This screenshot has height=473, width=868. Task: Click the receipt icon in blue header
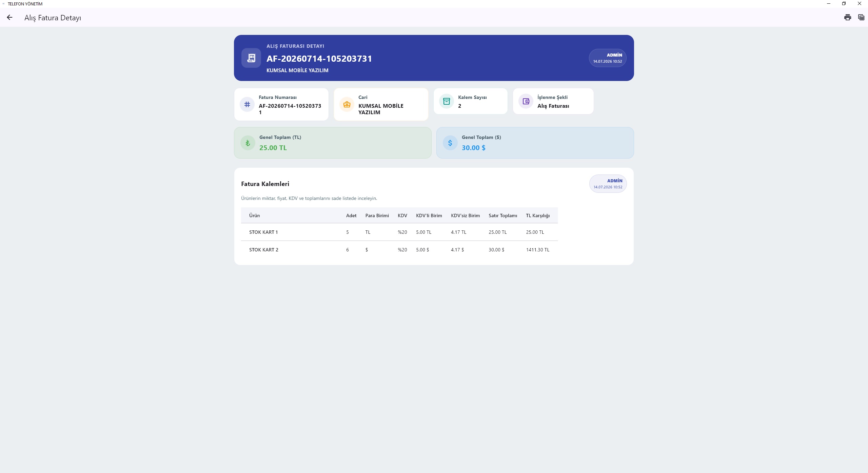[x=251, y=58]
